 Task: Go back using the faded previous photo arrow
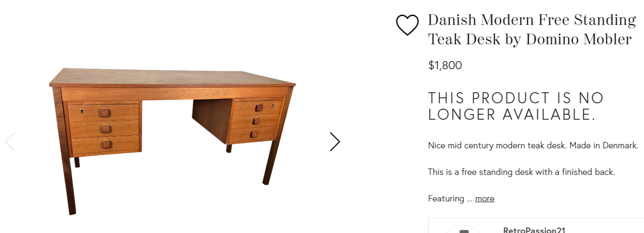(x=10, y=141)
